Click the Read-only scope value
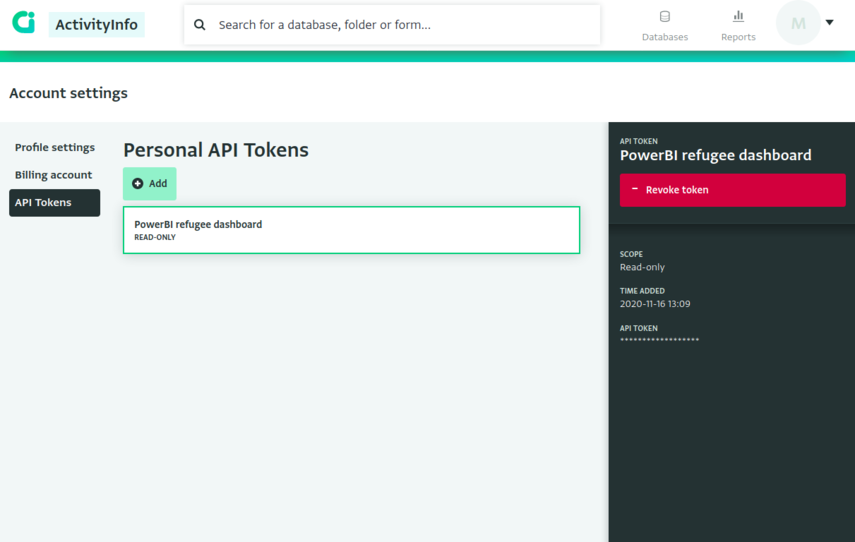Image resolution: width=855 pixels, height=542 pixels. [642, 267]
